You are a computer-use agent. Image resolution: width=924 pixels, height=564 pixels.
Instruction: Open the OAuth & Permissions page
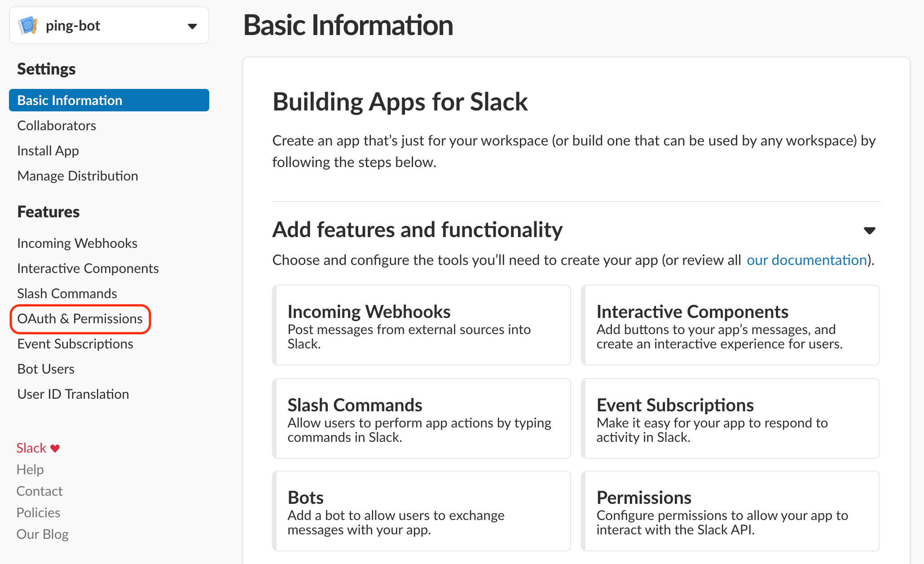pyautogui.click(x=80, y=318)
